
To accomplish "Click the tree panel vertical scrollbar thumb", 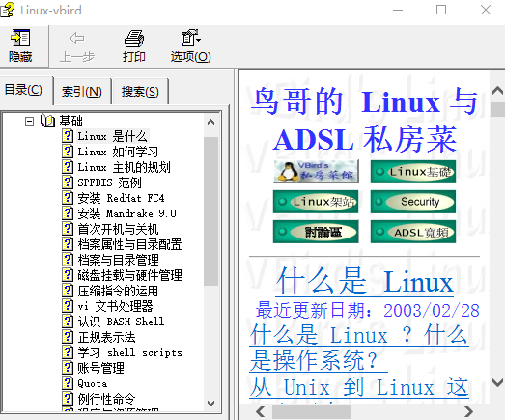I will click(210, 211).
